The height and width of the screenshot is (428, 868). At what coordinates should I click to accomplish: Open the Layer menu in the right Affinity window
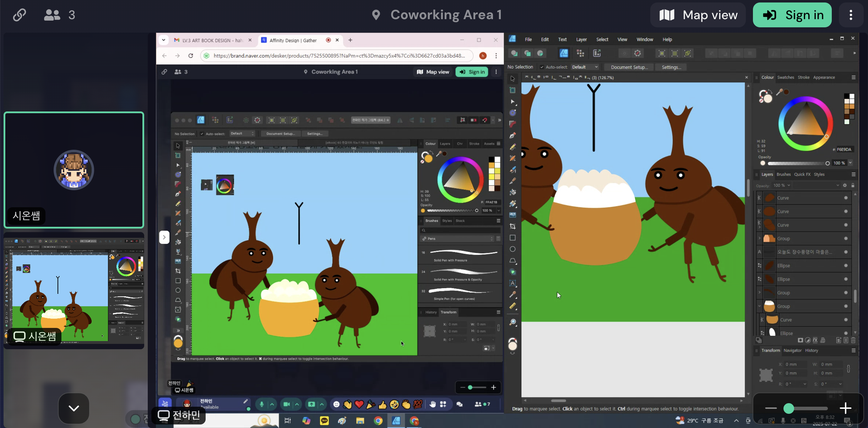581,39
